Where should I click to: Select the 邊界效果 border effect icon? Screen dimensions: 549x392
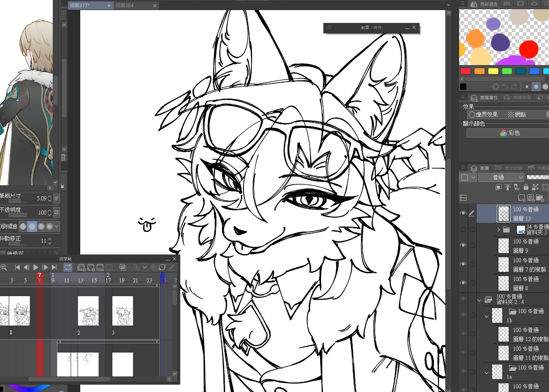tap(471, 115)
